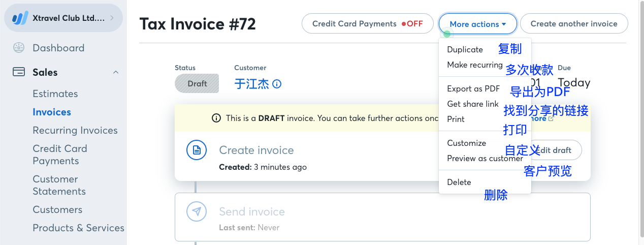Click the Sales credit-card icon

19,72
